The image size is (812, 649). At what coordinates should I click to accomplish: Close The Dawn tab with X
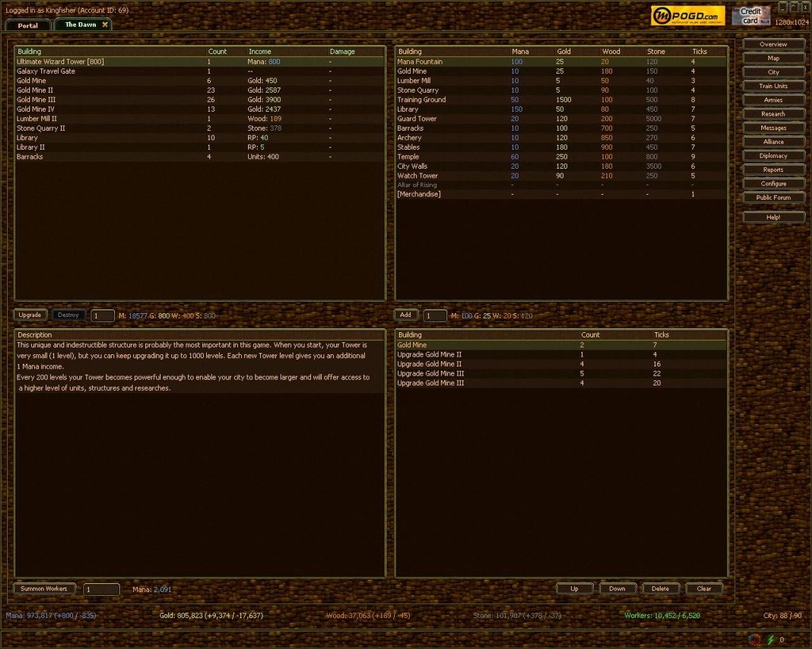[x=105, y=25]
